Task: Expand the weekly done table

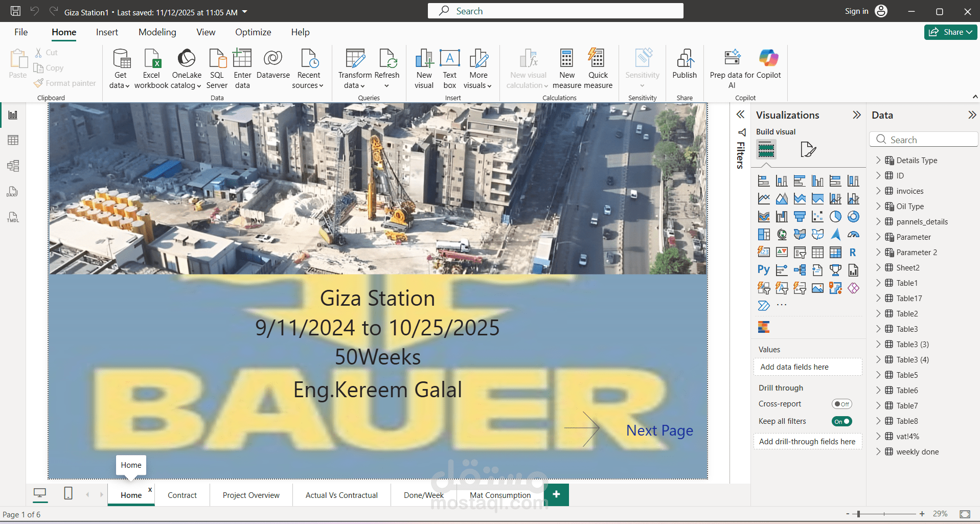Action: tap(878, 451)
